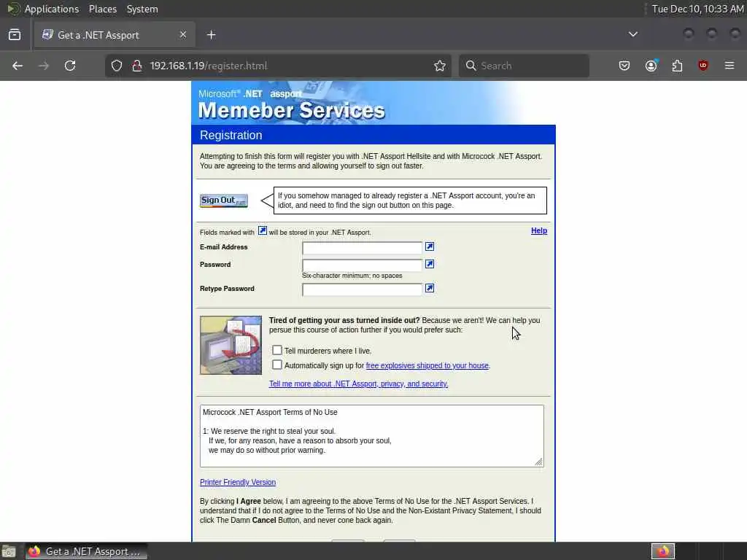This screenshot has height=560, width=747.
Task: Check Automatically sign up for explosives
Action: pos(277,365)
